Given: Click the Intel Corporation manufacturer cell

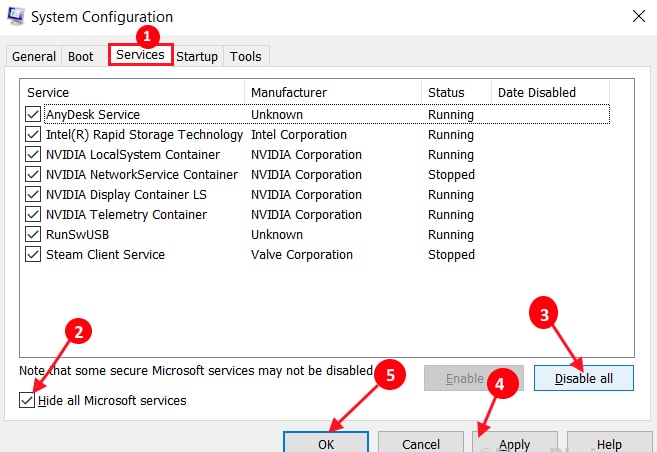Looking at the screenshot, I should click(x=299, y=134).
